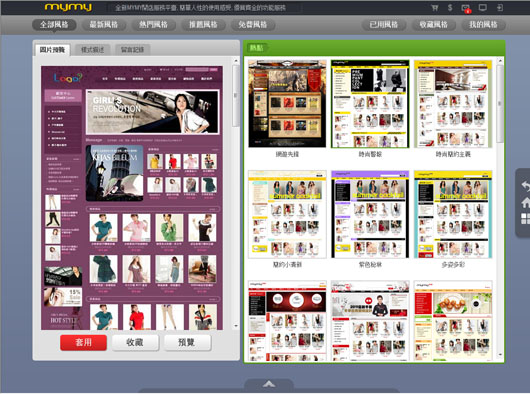Click the red 套用 apply button
This screenshot has height=394, width=530.
(x=83, y=342)
